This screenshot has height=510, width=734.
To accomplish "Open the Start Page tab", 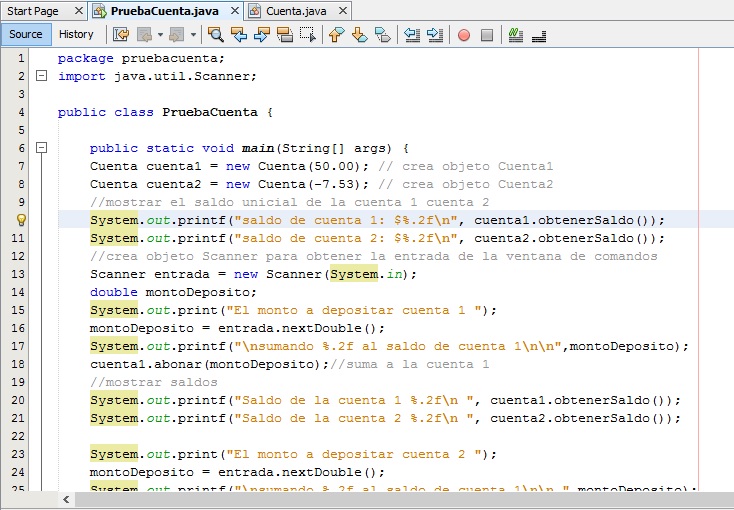I will (33, 10).
